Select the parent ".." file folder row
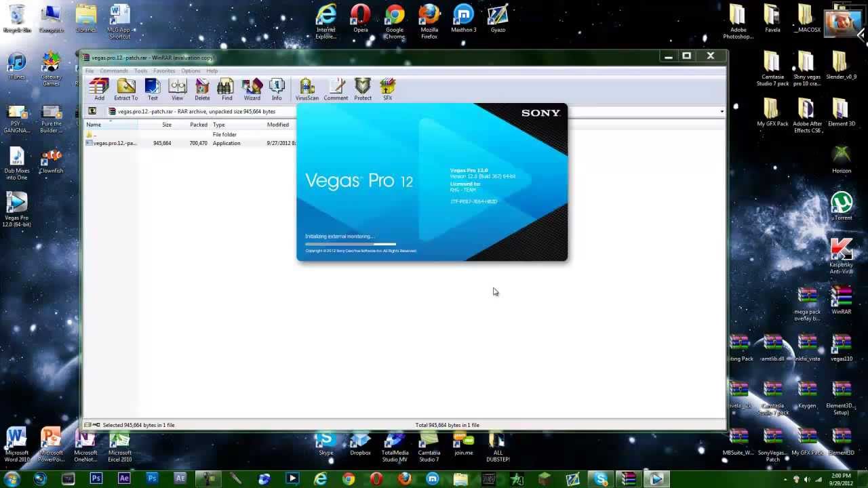Viewport: 868px width, 488px height. coord(191,134)
